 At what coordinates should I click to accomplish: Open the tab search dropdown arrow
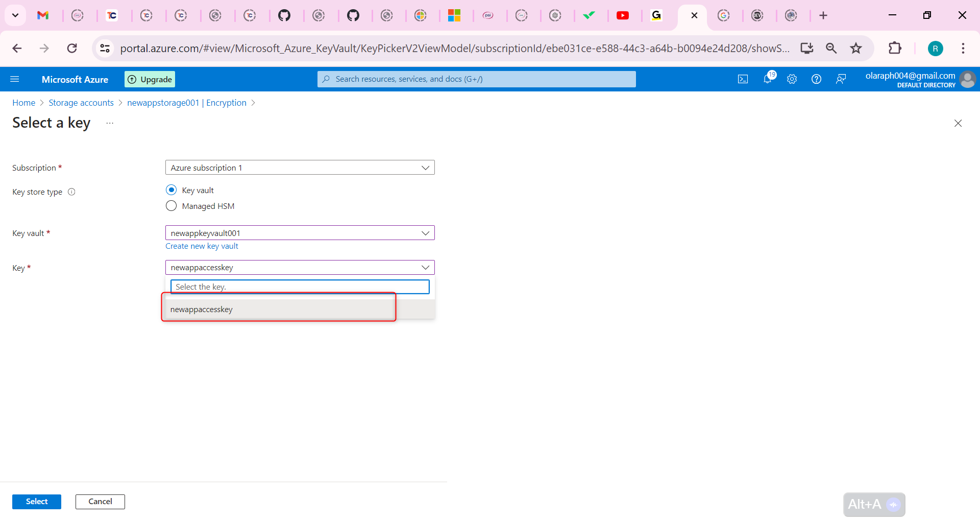tap(15, 15)
